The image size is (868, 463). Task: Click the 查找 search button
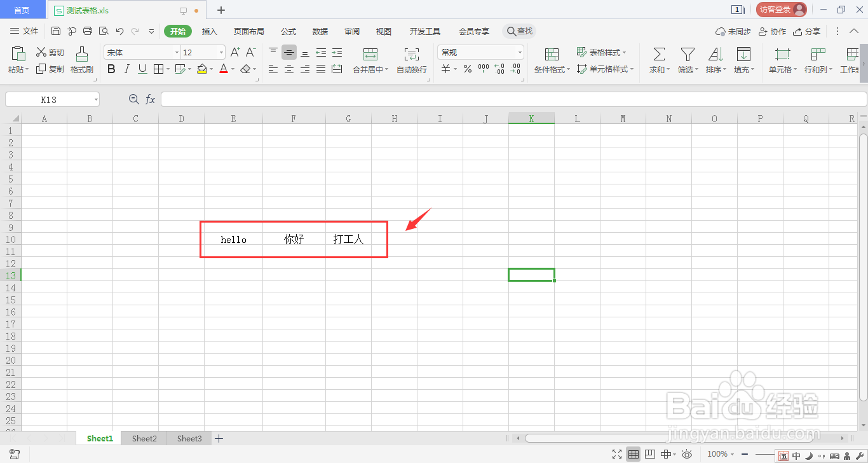click(x=520, y=31)
